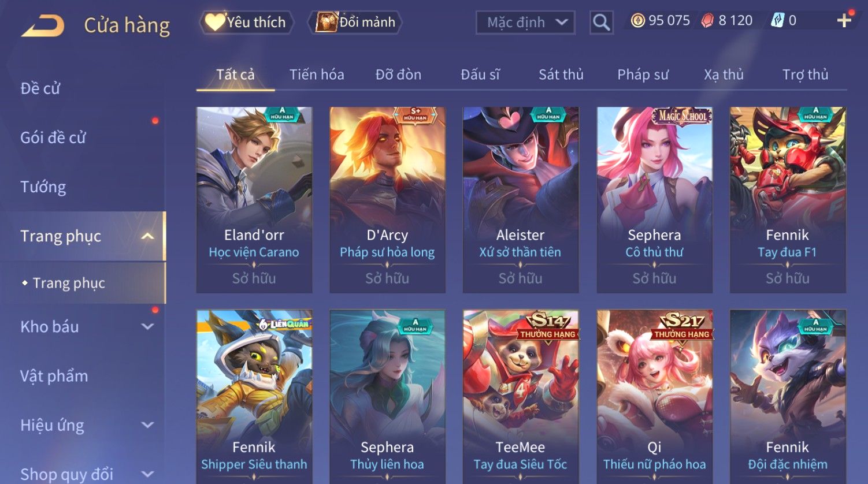Image resolution: width=868 pixels, height=484 pixels.
Task: Open the Mặc định sort dropdown
Action: 525,23
